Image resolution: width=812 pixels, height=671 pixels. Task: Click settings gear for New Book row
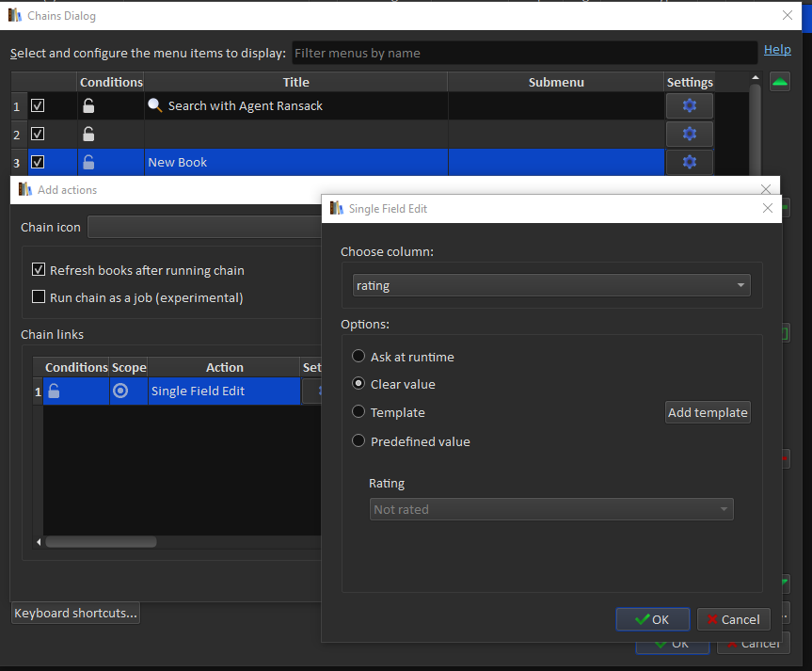pos(689,162)
